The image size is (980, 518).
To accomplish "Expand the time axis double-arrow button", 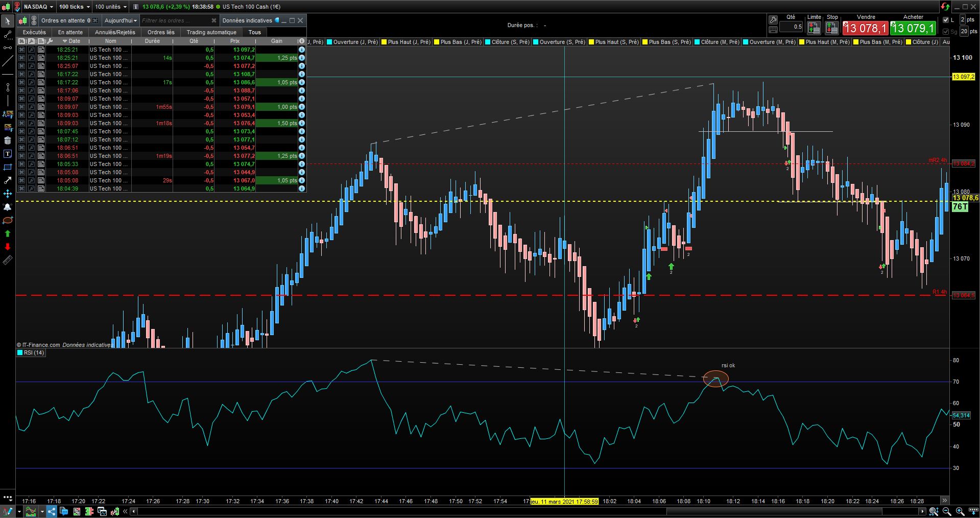I will [x=944, y=501].
